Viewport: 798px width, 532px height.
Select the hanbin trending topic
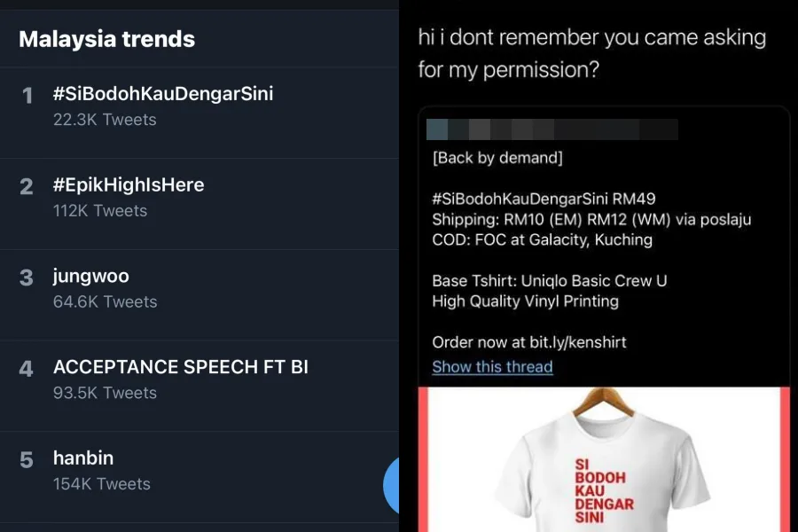pyautogui.click(x=83, y=458)
